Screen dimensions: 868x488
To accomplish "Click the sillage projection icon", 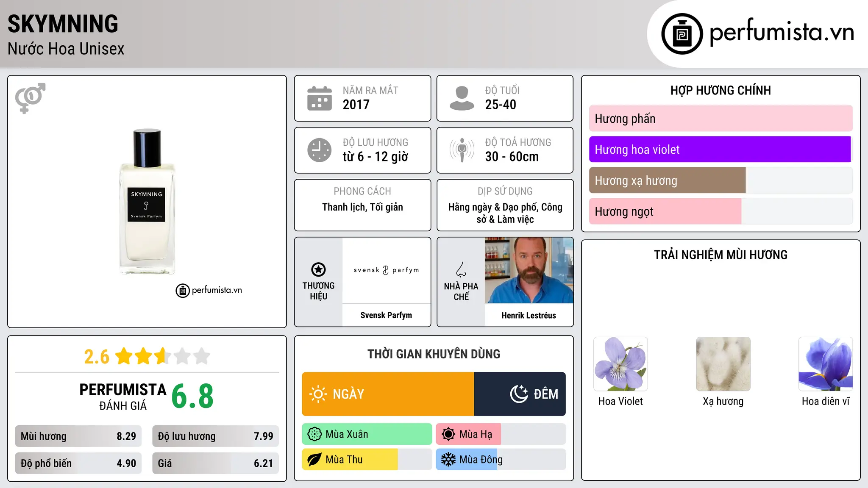I will 462,150.
